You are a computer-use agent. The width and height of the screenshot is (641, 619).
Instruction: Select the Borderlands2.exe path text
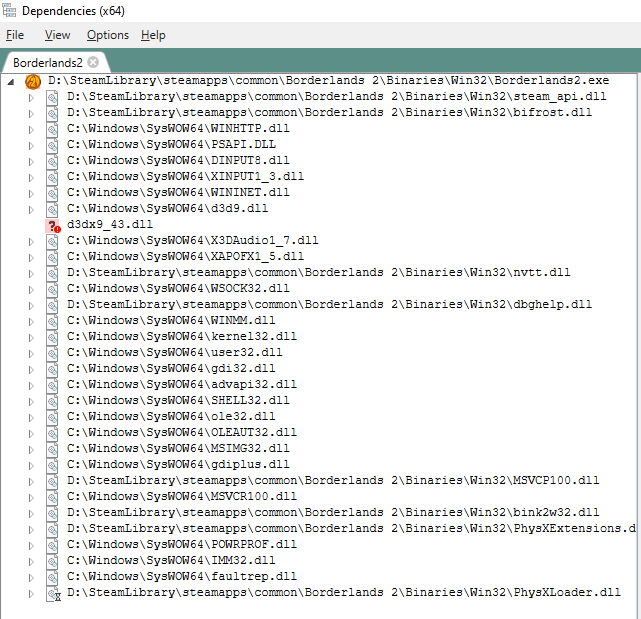329,80
